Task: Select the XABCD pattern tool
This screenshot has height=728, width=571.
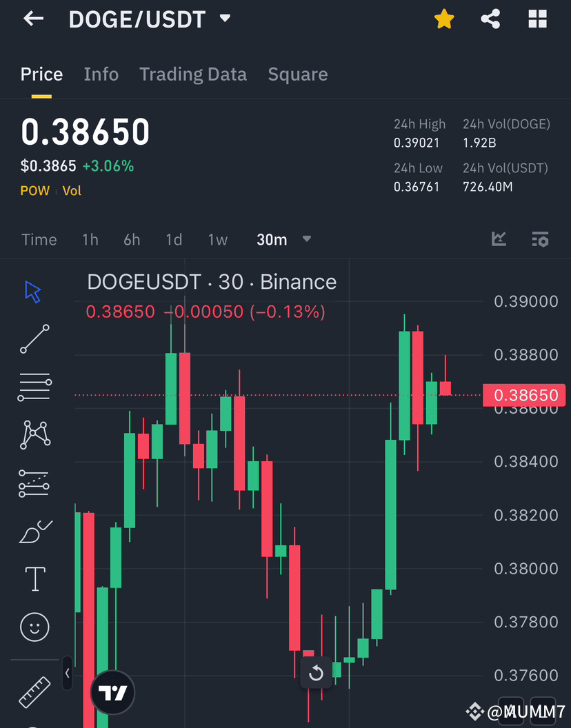Action: [x=33, y=434]
